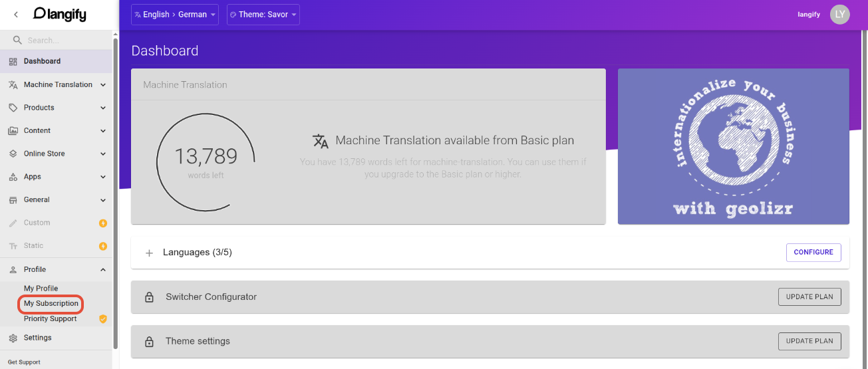Open the English > German language dropdown
The height and width of the screenshot is (369, 868).
[175, 15]
